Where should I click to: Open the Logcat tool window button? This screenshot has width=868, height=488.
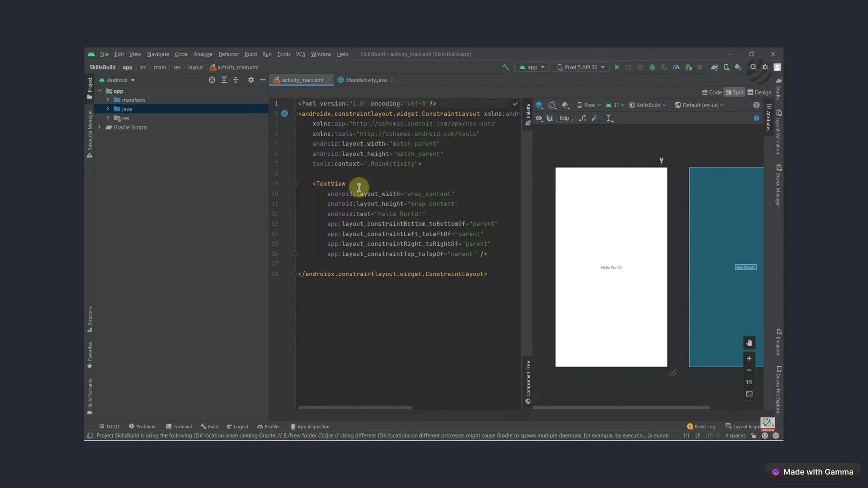(237, 427)
